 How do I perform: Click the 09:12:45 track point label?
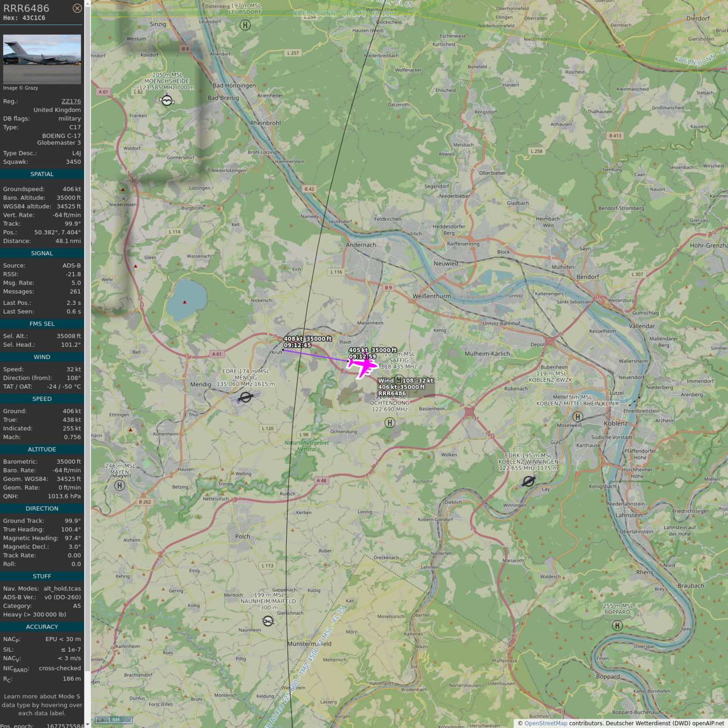[297, 345]
